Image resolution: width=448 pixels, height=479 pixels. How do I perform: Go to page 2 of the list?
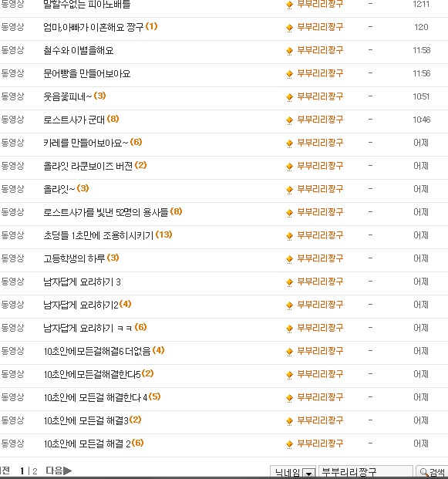[35, 471]
